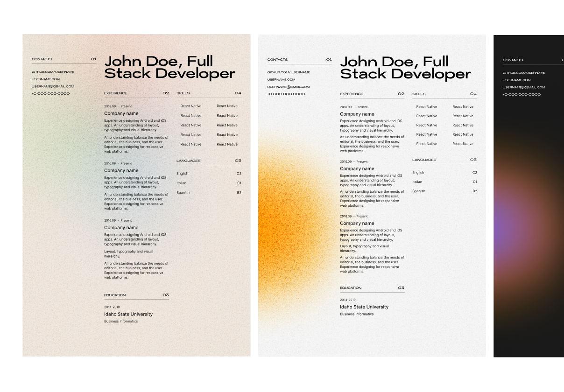
Task: Click the SKILLS heading on the white resume
Action: (419, 94)
